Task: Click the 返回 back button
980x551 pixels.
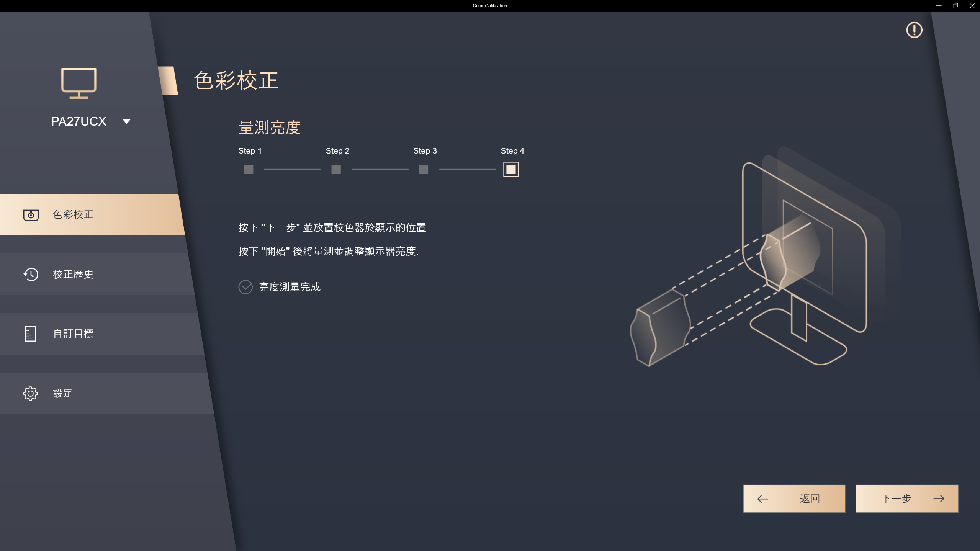Action: [x=794, y=499]
